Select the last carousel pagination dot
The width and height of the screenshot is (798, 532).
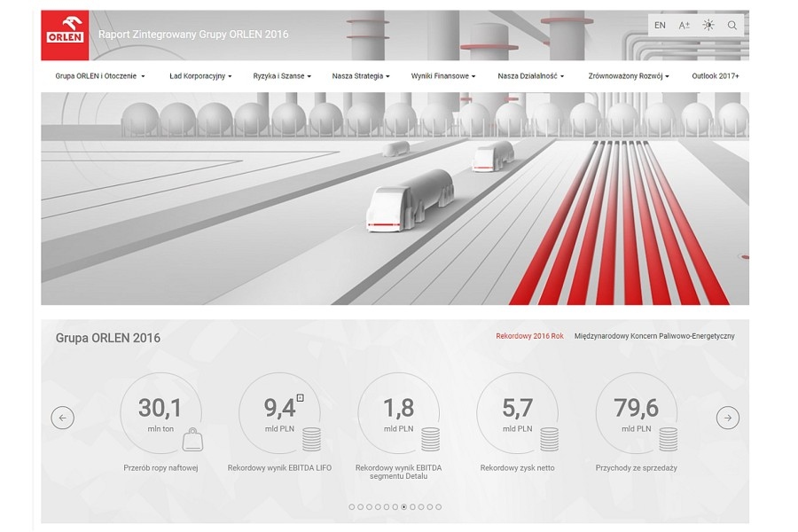point(438,507)
